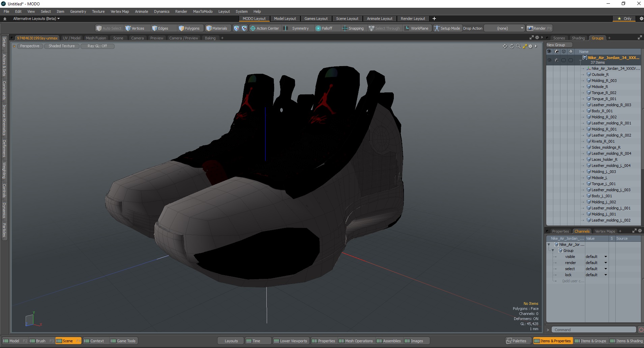Screen dimensions: 644x348
Task: Toggle Select Through option
Action: click(384, 28)
